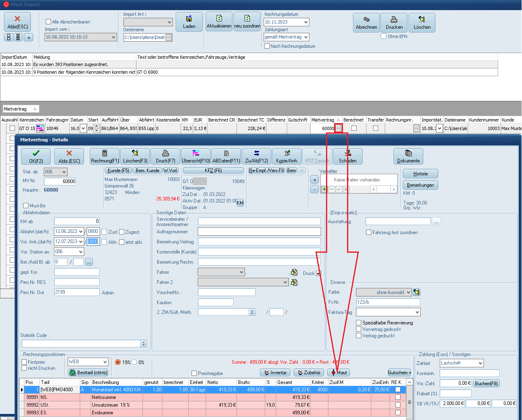Check Fahrzeug fest zuordnen option
The image size is (522, 420).
(x=369, y=232)
